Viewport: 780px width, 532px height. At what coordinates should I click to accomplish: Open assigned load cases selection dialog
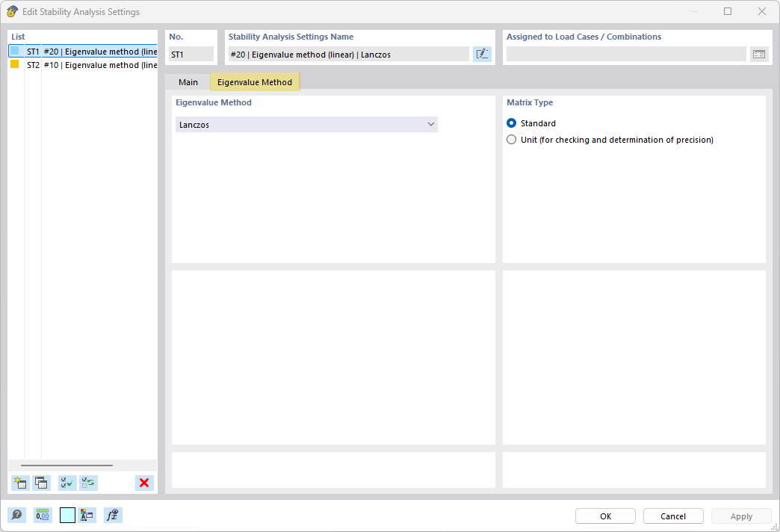point(759,54)
